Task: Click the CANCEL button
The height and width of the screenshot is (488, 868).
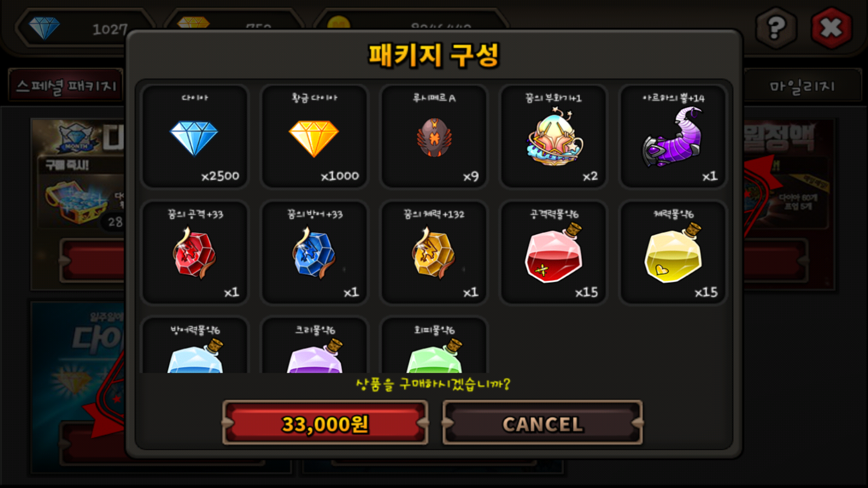Action: coord(542,423)
